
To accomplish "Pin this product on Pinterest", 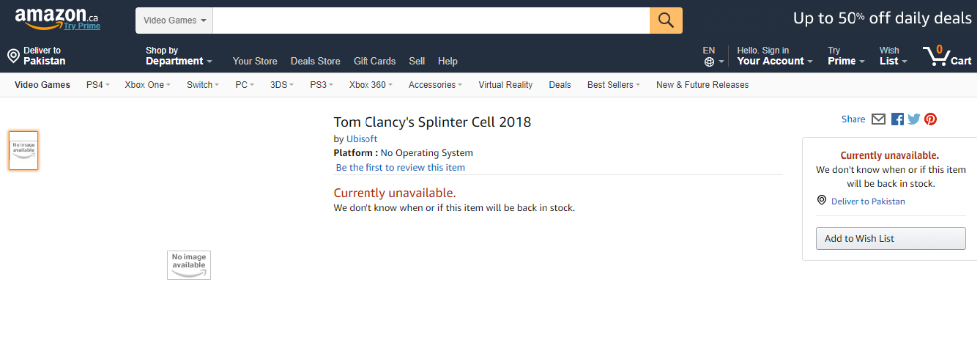I will [x=930, y=119].
